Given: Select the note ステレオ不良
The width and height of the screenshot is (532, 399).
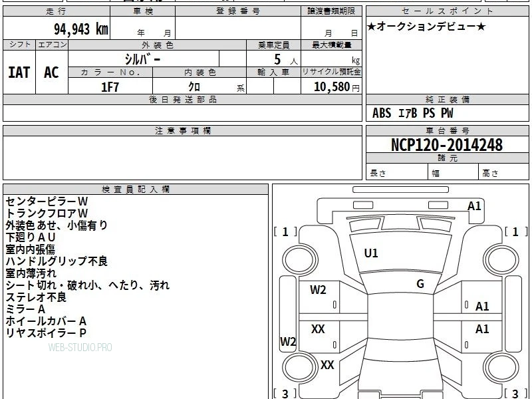Looking at the screenshot, I should (36, 297).
